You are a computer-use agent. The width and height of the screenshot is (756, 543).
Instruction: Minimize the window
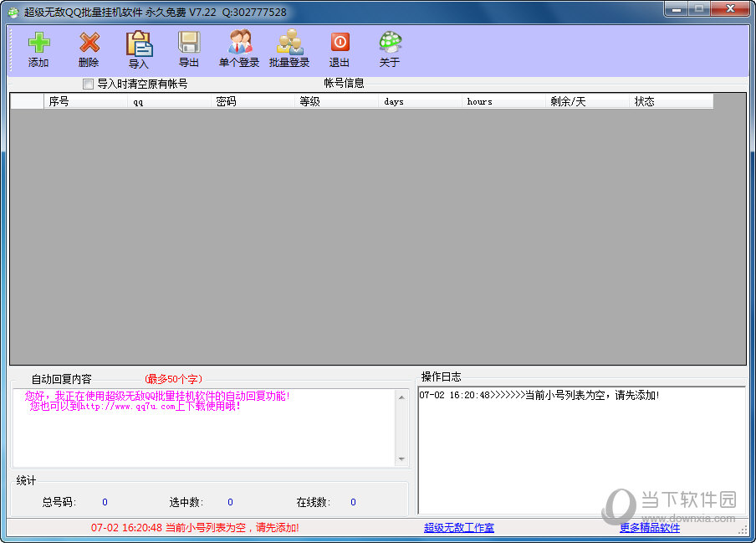pyautogui.click(x=677, y=9)
